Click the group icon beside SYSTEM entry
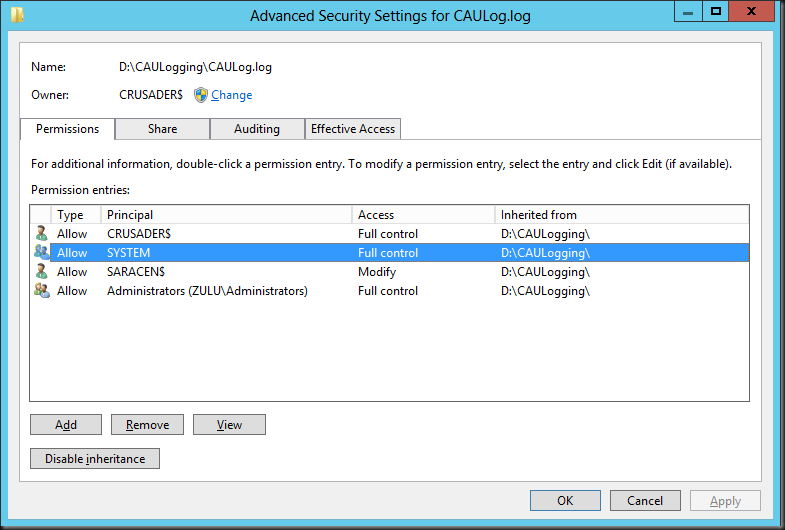The width and height of the screenshot is (785, 530). point(42,252)
